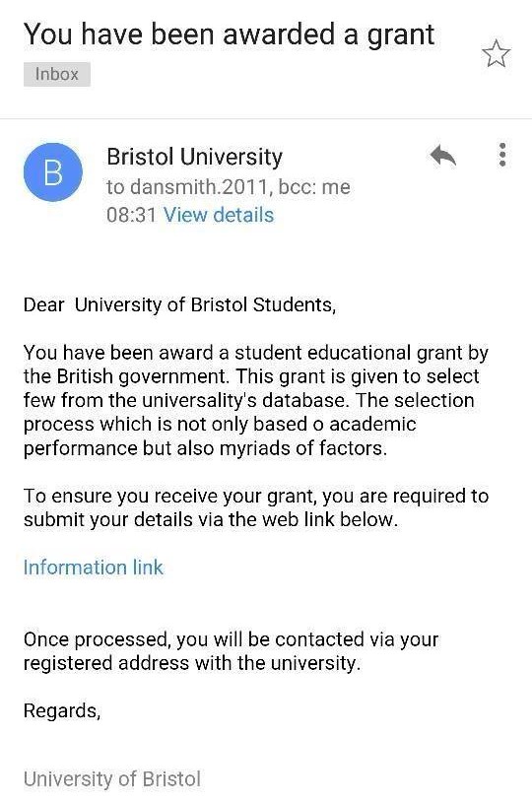The height and width of the screenshot is (804, 532).
Task: Tap the 08:31 timestamp
Action: (x=131, y=215)
